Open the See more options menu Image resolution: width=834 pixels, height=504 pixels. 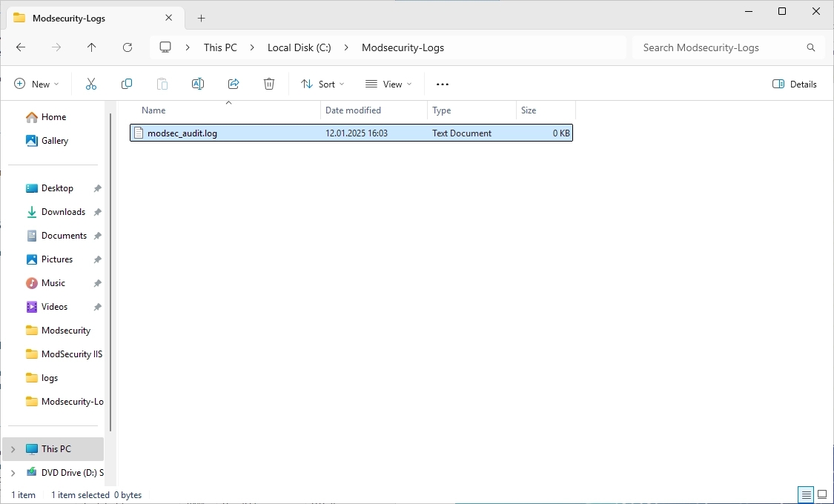click(x=443, y=84)
